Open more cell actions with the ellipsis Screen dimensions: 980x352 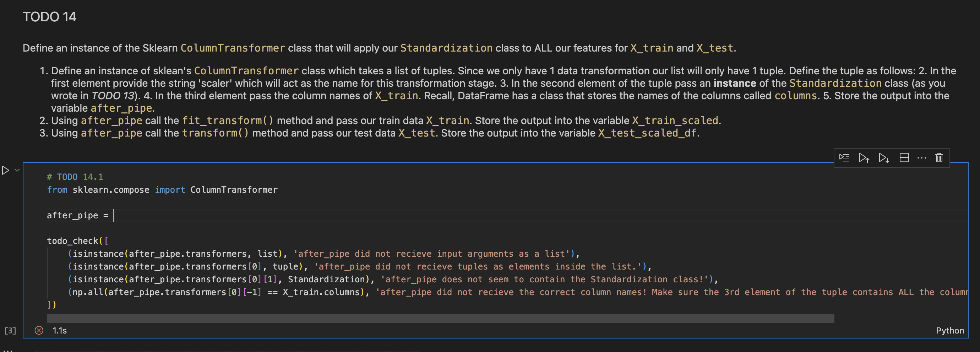(x=922, y=157)
